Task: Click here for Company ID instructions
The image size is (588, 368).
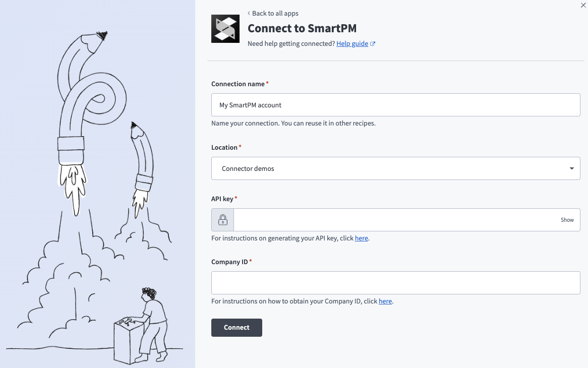Action: click(385, 301)
